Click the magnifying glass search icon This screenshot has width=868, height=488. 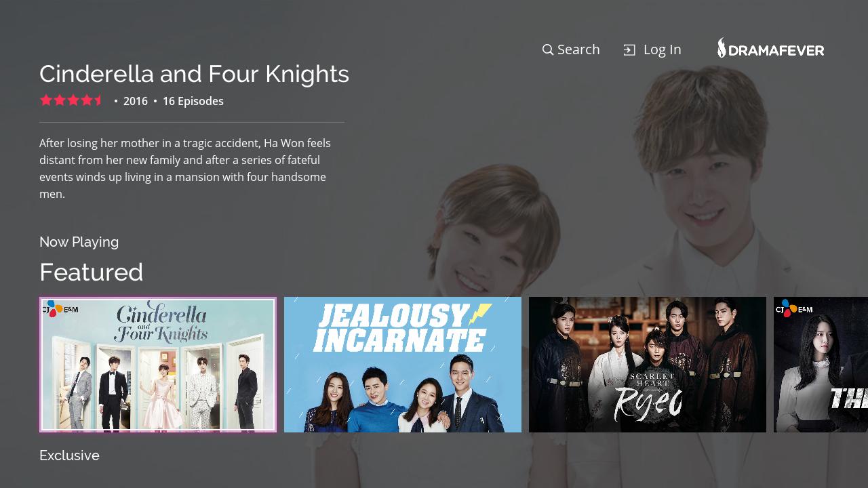(x=548, y=49)
